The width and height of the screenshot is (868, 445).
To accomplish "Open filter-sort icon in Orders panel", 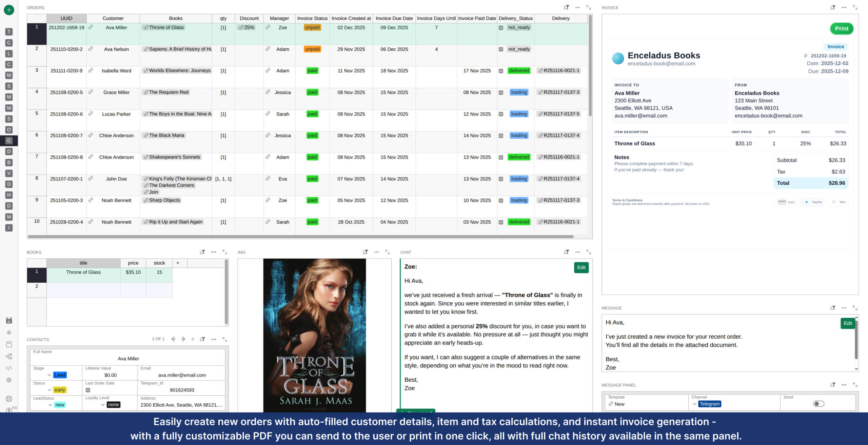I will click(566, 7).
